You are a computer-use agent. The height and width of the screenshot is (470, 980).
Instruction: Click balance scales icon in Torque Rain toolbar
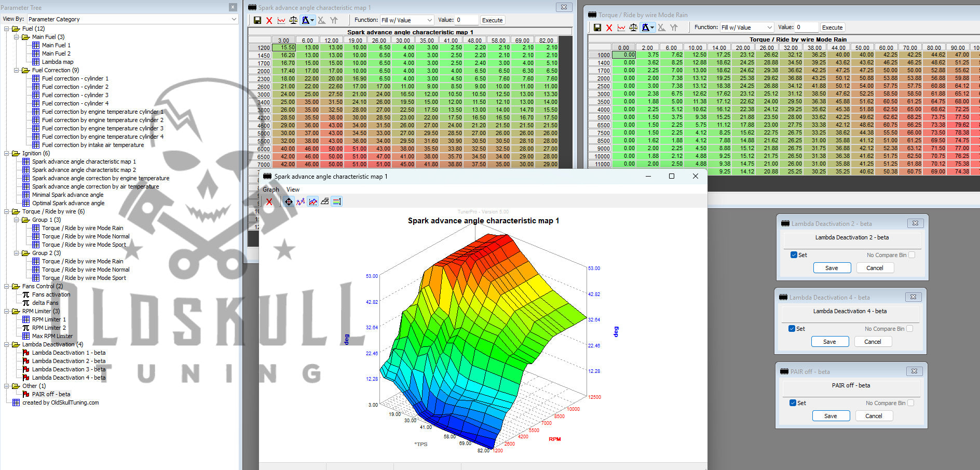(633, 28)
